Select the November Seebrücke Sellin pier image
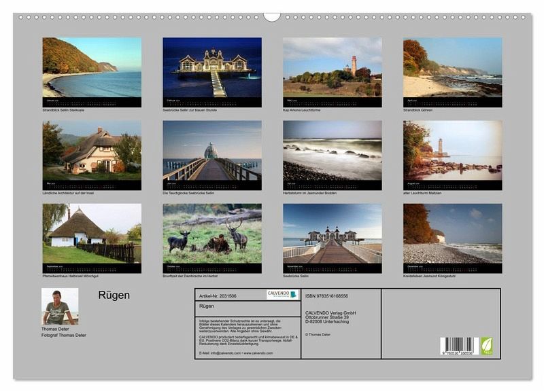 [333, 238]
